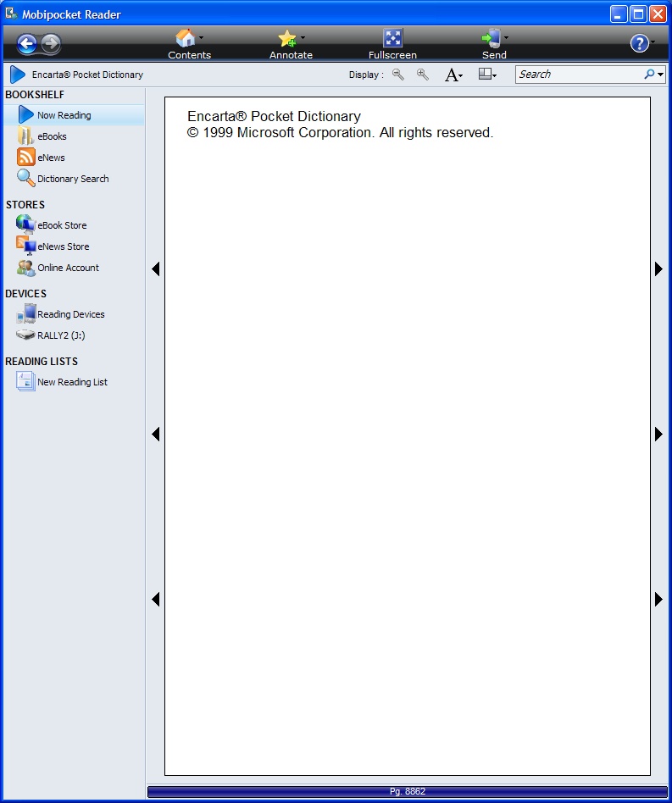Screen dimensions: 672x803
Task: Expand the search options arrow
Action: (660, 75)
